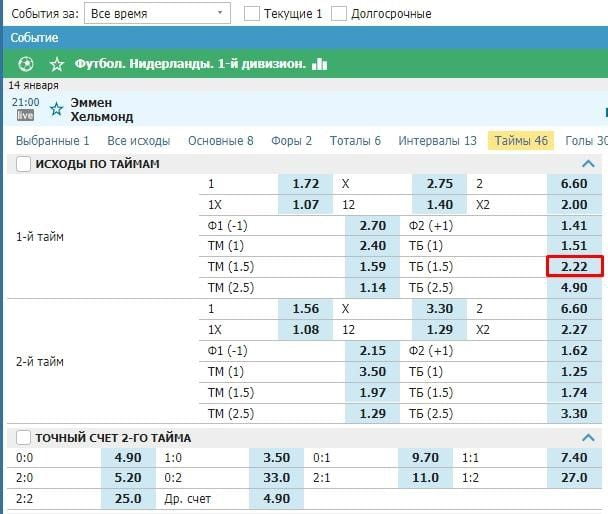This screenshot has height=514, width=608.
Task: Switch to the Все исходы tab
Action: pos(138,141)
